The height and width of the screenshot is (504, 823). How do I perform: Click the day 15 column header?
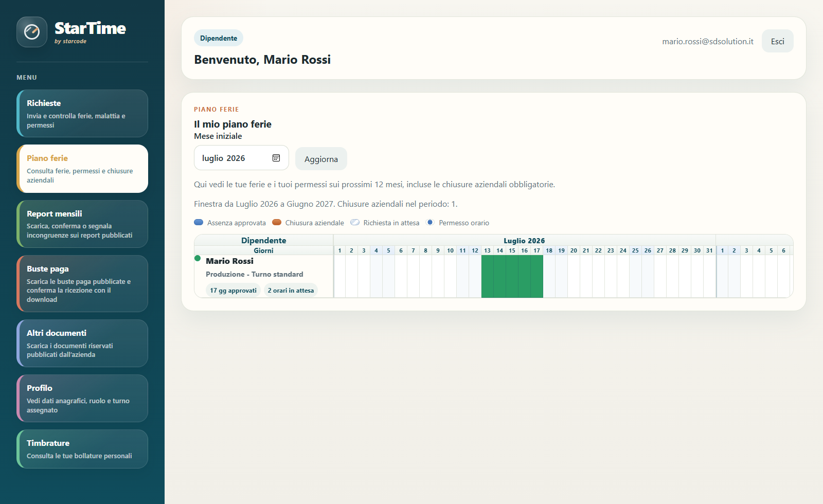(x=512, y=250)
